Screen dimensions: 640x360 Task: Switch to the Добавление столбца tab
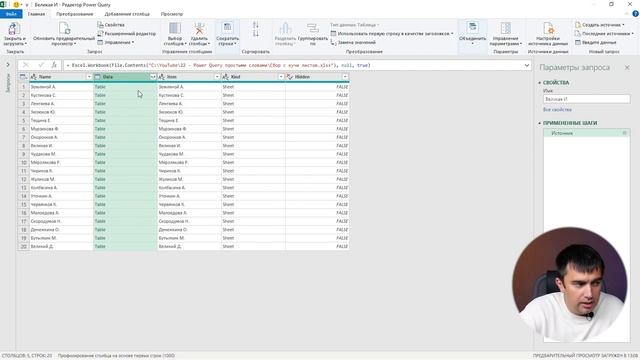[127, 14]
